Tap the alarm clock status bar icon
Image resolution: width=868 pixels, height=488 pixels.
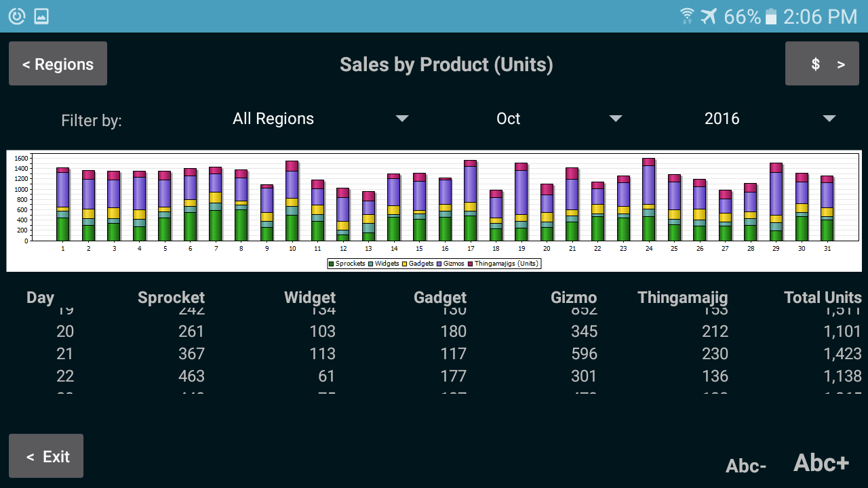pyautogui.click(x=16, y=15)
